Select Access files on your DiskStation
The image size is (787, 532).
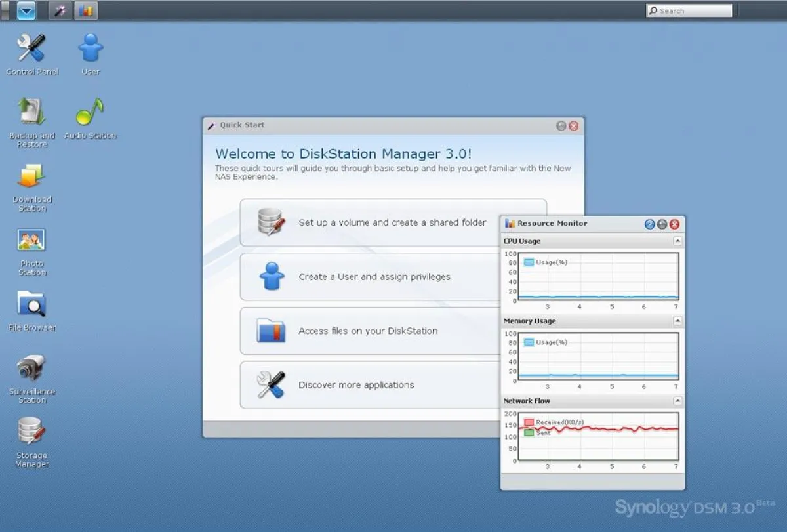point(367,331)
